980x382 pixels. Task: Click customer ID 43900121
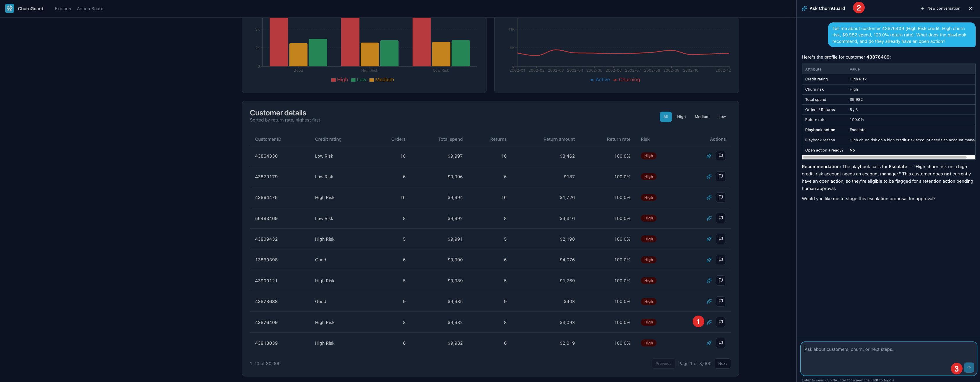point(266,281)
